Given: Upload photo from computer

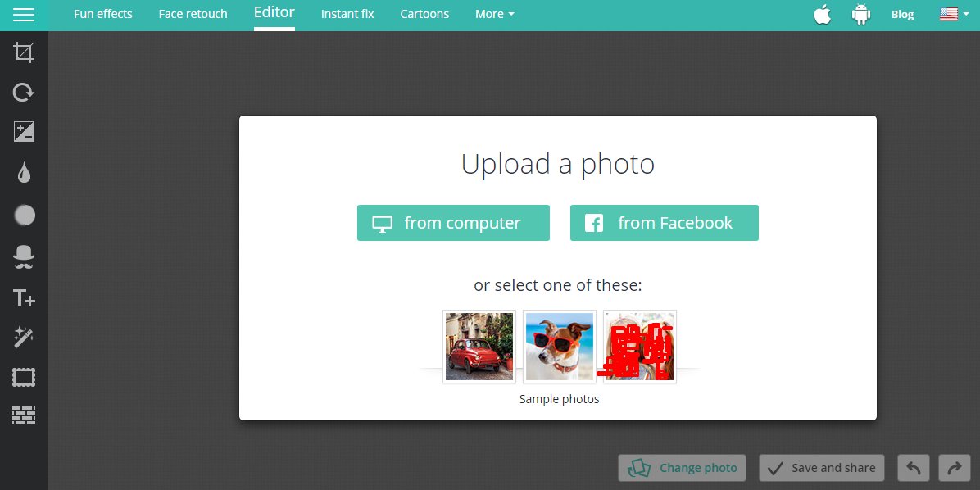Looking at the screenshot, I should pyautogui.click(x=453, y=223).
